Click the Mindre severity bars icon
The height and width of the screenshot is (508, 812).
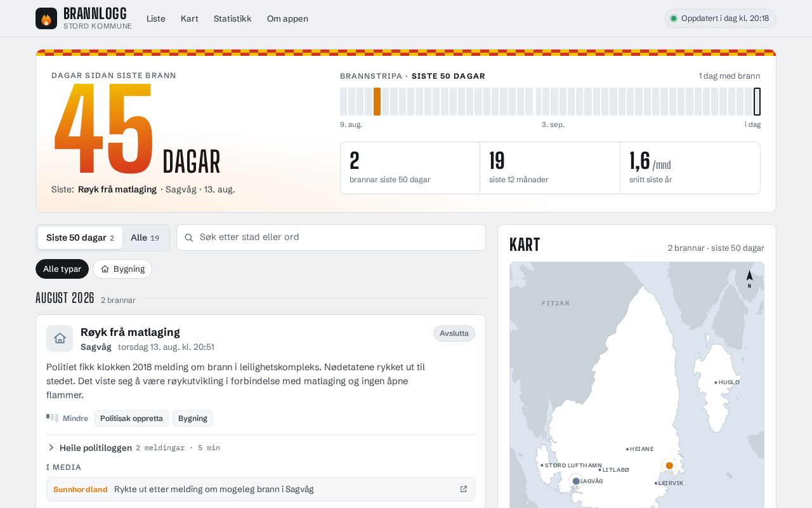52,418
